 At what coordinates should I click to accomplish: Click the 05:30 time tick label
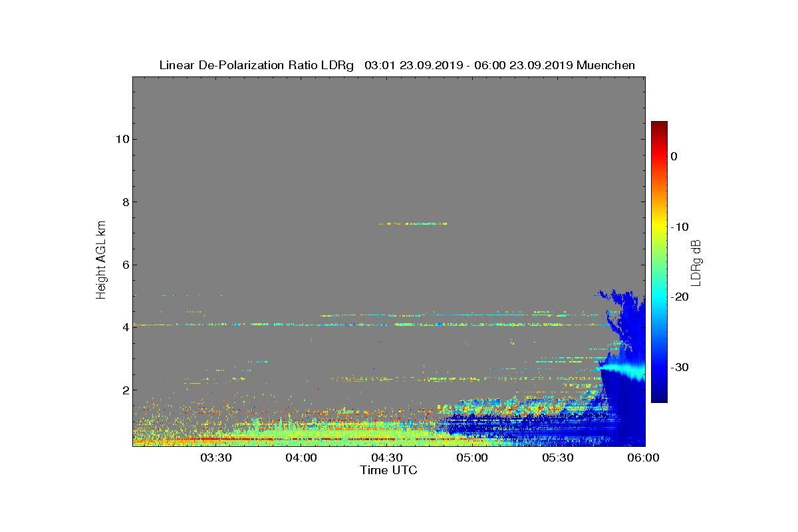point(559,458)
